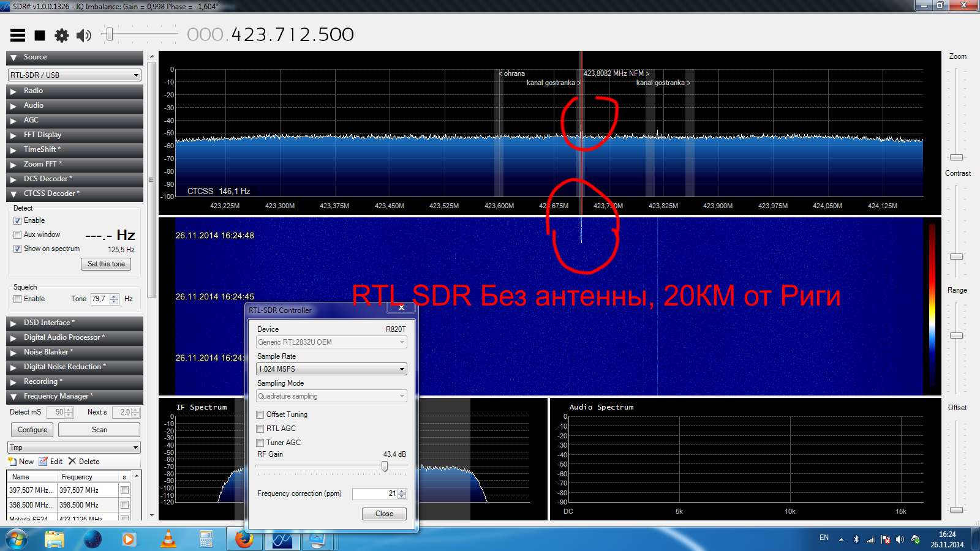Image resolution: width=980 pixels, height=551 pixels.
Task: Disable Show on spectrum checkbox
Action: click(18, 249)
